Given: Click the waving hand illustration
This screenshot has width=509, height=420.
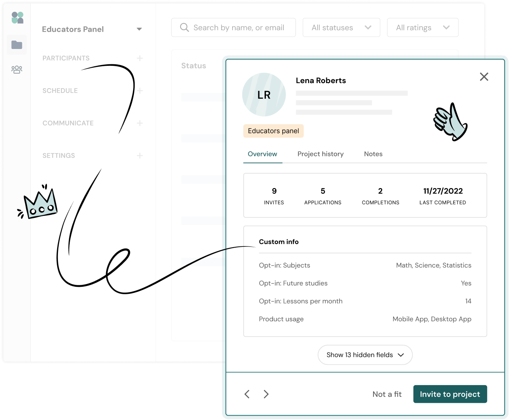Looking at the screenshot, I should 450,121.
